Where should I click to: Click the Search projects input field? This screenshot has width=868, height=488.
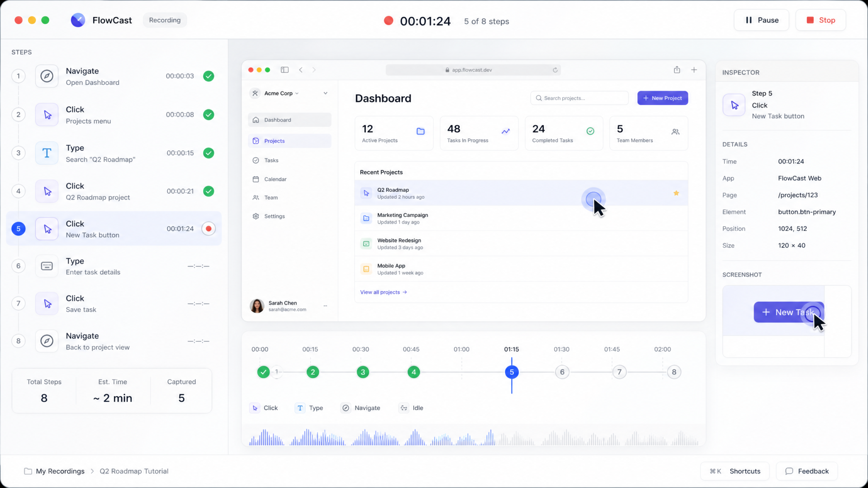[x=579, y=98]
